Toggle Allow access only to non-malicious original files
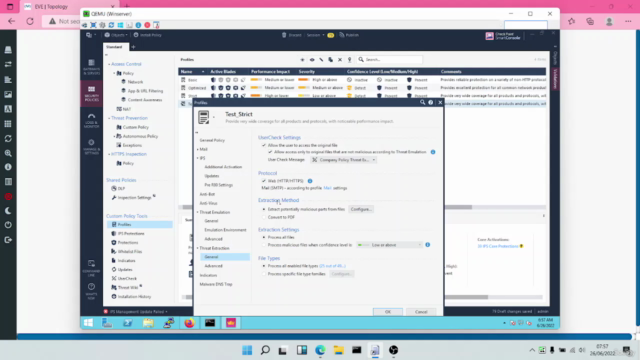This screenshot has height=360, width=640. pyautogui.click(x=270, y=152)
